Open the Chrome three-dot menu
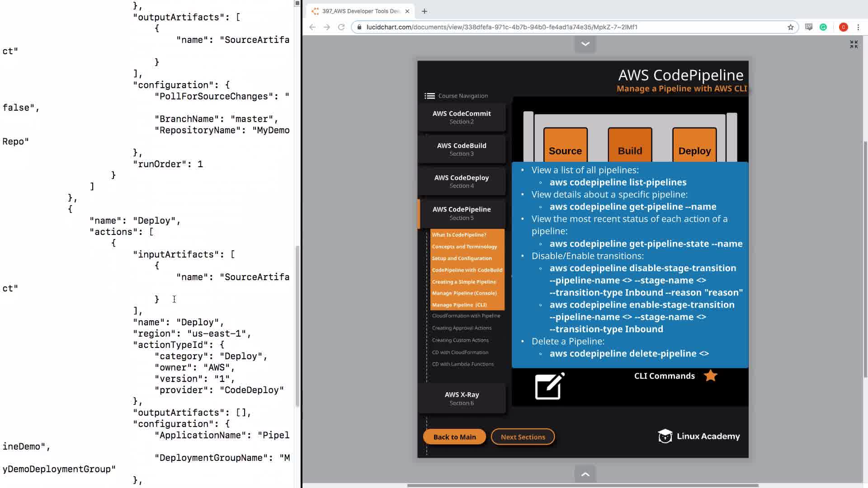This screenshot has width=868, height=488. click(x=858, y=27)
